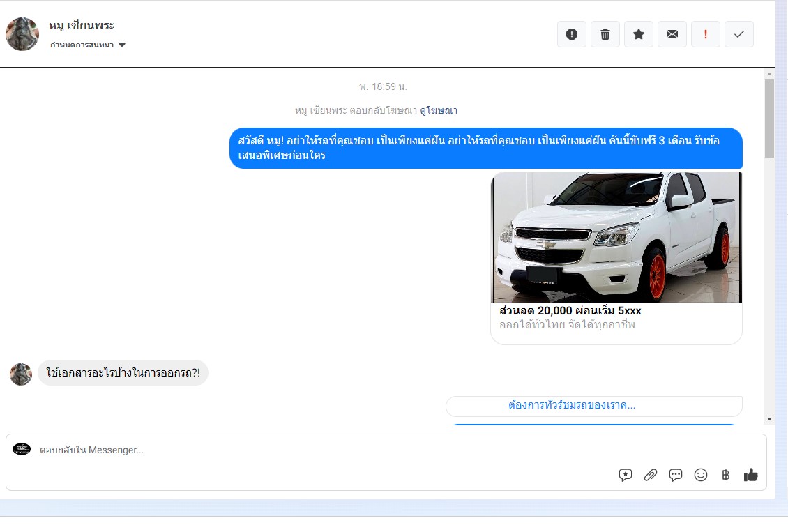Viewport: 788px width, 532px height.
Task: Click scrollbar up arrow in chat
Action: (770, 73)
